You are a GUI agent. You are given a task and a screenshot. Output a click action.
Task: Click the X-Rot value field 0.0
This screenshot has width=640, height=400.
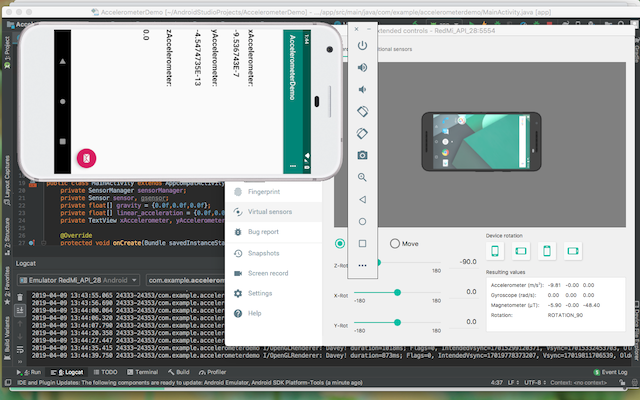pyautogui.click(x=463, y=292)
